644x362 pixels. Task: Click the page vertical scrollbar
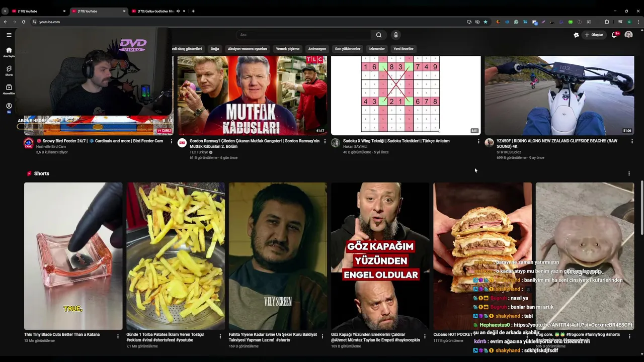[642, 207]
